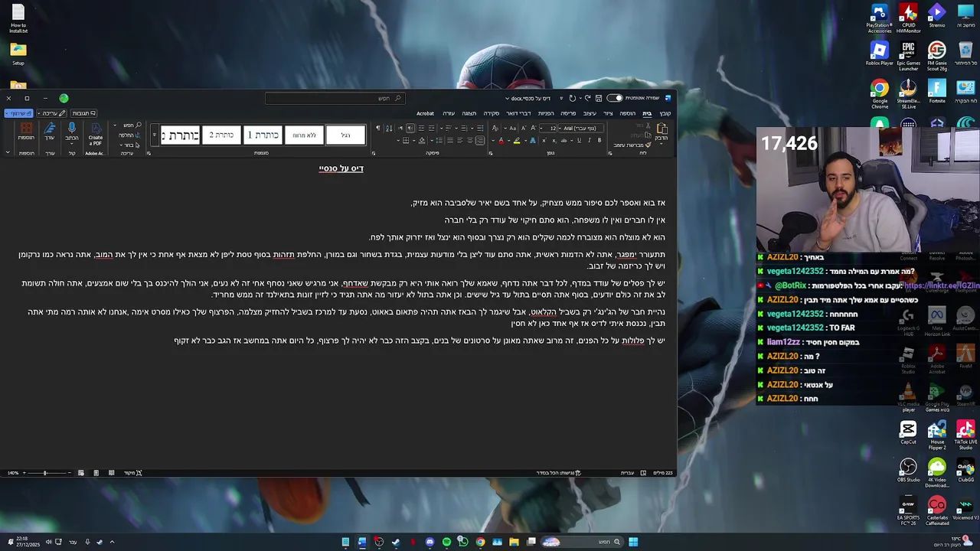This screenshot has height=551, width=980.
Task: Click the Increase Font Size icon
Action: point(533,128)
